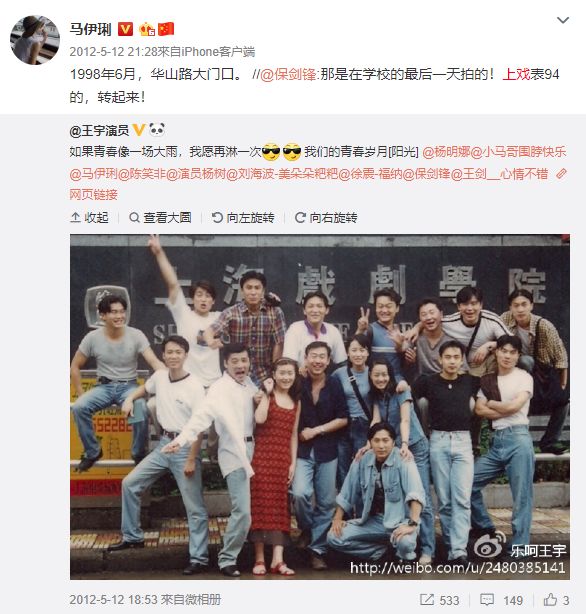Image resolution: width=586 pixels, height=614 pixels.
Task: Rotate image right with 向右旋转
Action: pos(326,217)
